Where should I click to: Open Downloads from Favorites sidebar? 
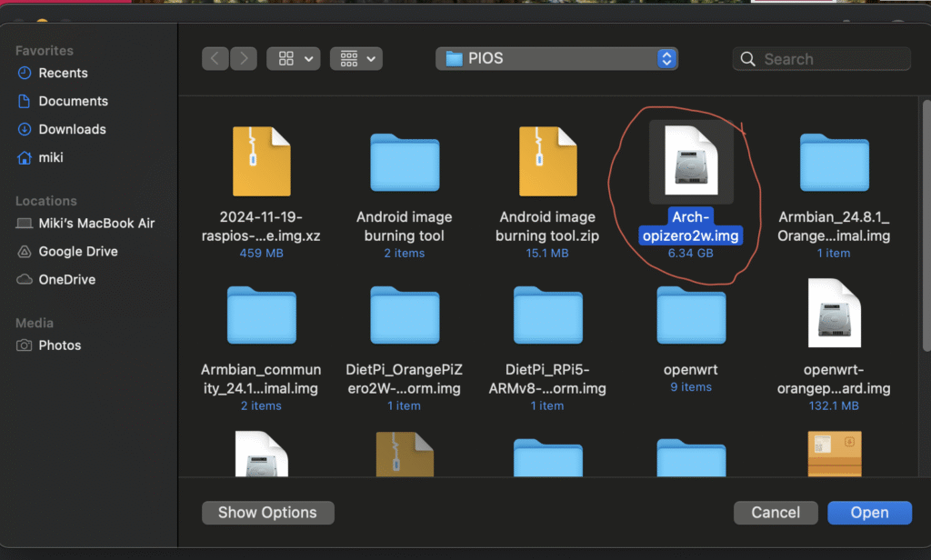72,129
